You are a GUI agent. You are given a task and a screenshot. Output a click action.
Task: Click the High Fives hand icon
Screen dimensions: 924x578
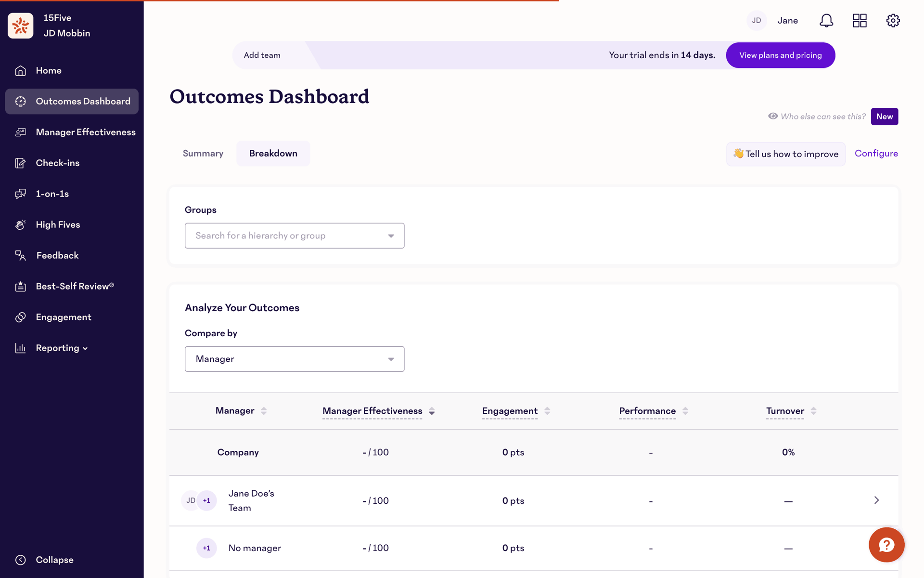[20, 224]
